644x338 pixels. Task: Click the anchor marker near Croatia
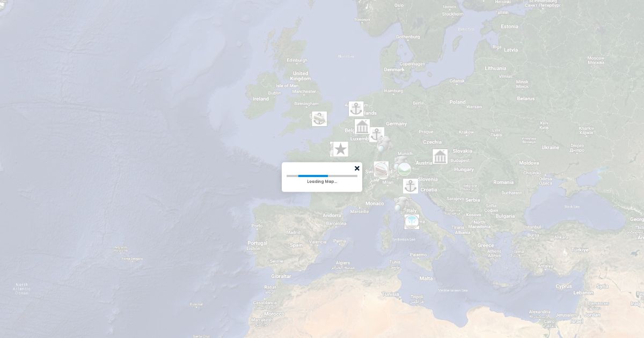click(x=411, y=186)
